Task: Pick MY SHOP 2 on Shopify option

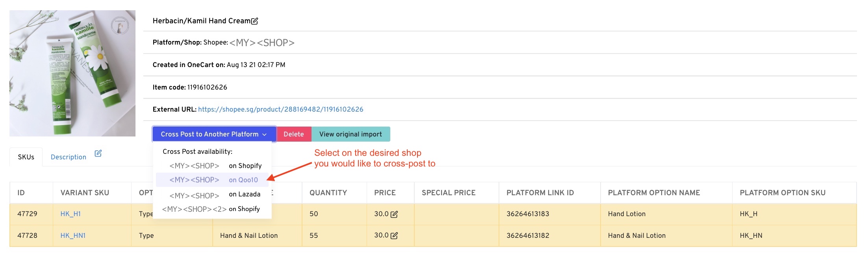Action: (211, 209)
